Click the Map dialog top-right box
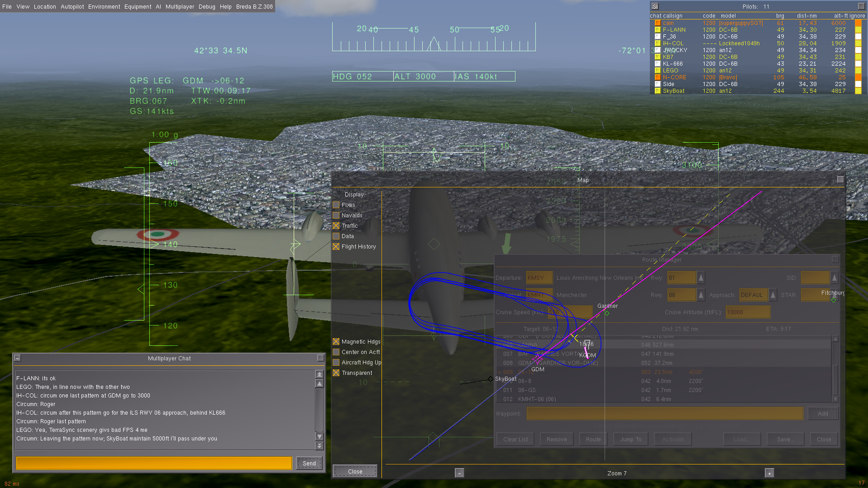Viewport: 868px width, 488px height. tap(840, 179)
